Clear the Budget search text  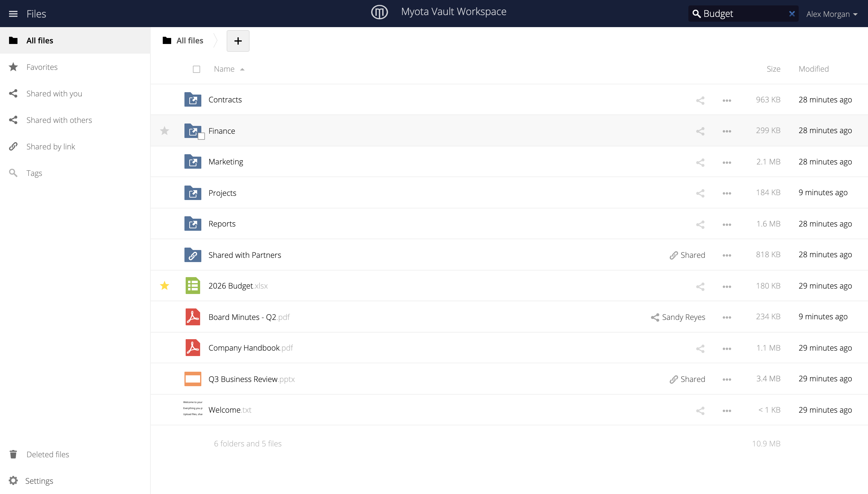(x=792, y=14)
